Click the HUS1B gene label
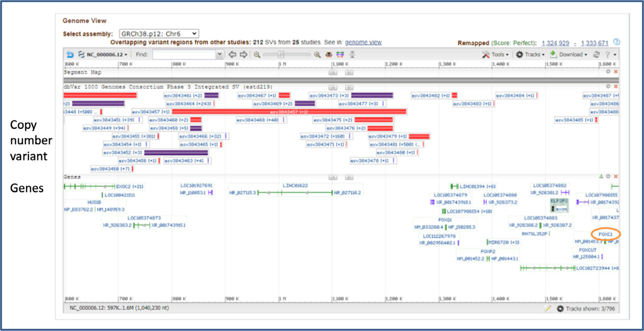This screenshot has width=644, height=331. (94, 202)
